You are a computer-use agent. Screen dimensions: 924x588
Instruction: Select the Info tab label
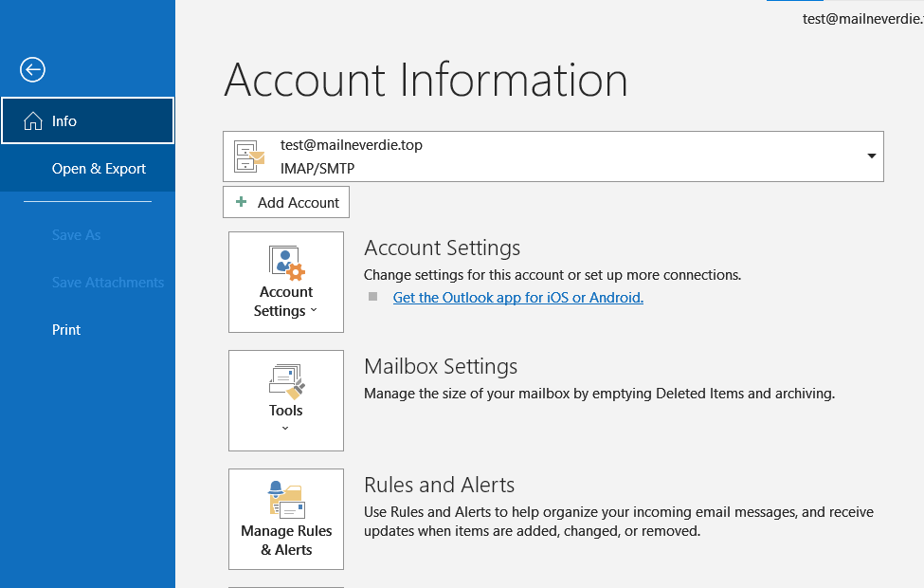pos(64,121)
